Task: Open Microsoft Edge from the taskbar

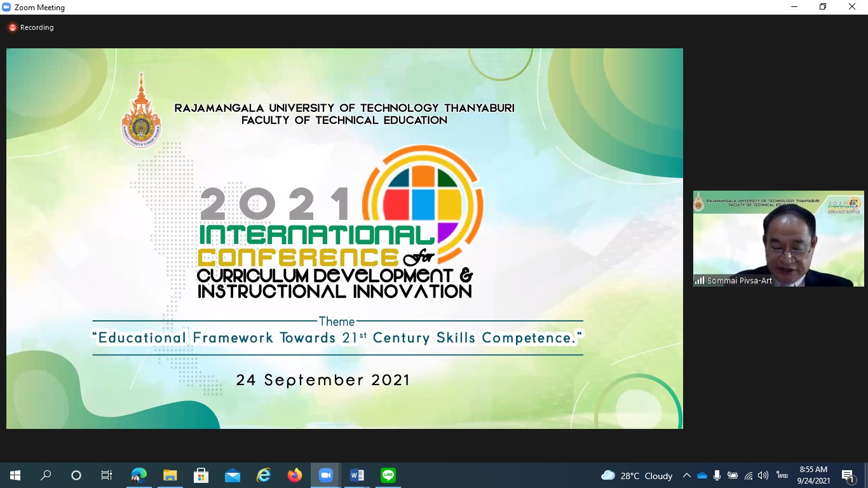Action: point(139,475)
